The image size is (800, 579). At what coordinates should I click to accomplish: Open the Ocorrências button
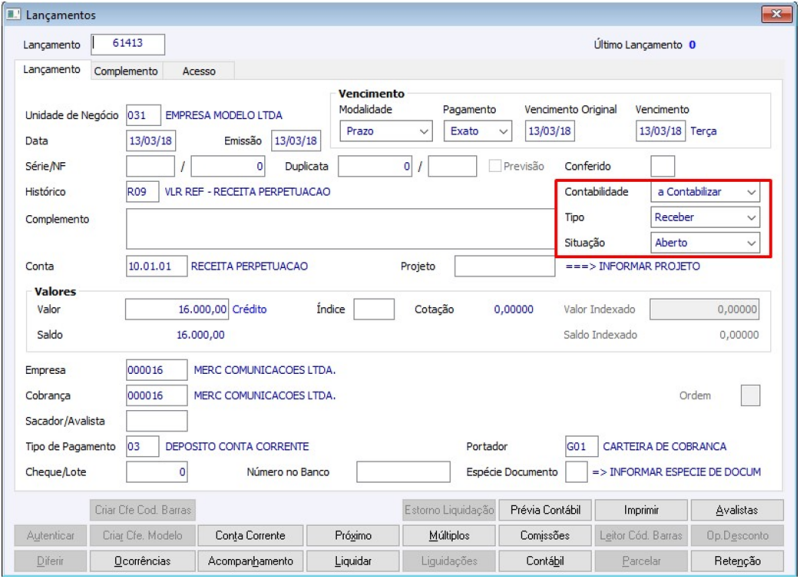142,561
